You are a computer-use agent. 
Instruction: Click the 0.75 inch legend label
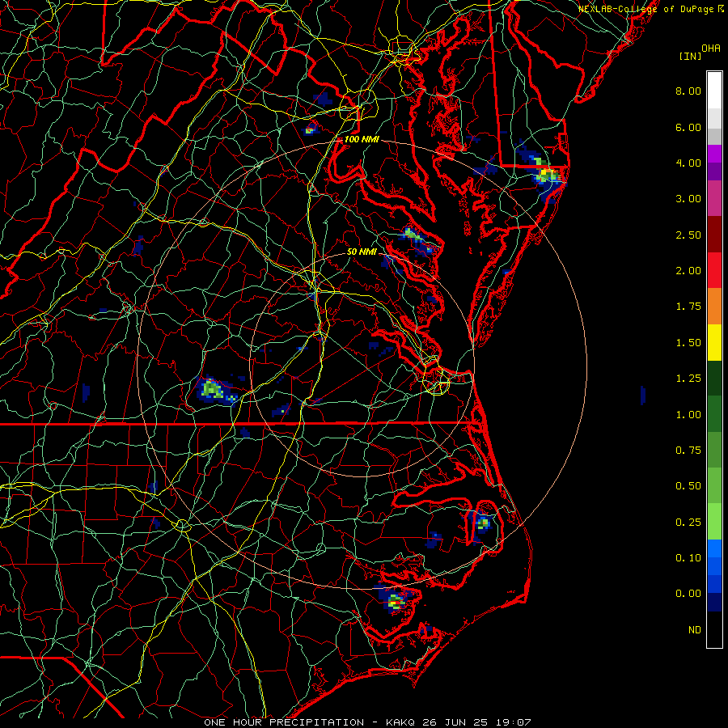(x=688, y=451)
